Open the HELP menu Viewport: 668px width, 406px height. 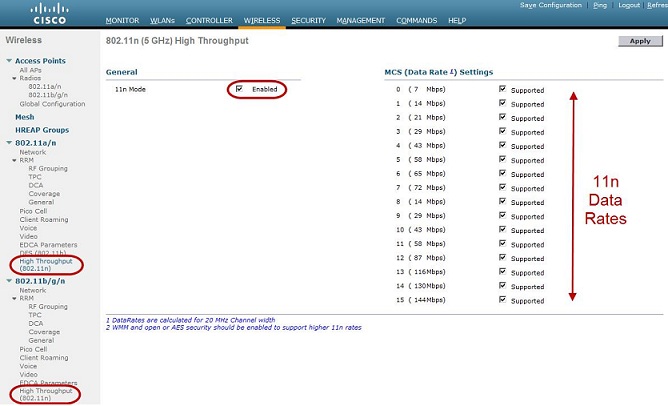457,20
